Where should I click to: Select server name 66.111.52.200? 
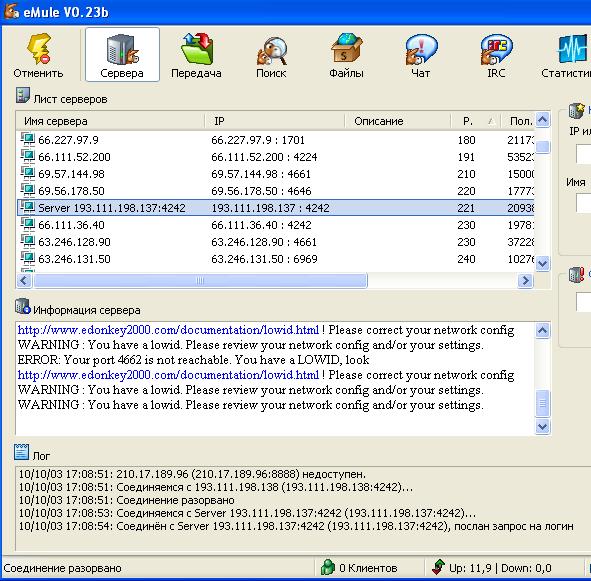[x=74, y=157]
